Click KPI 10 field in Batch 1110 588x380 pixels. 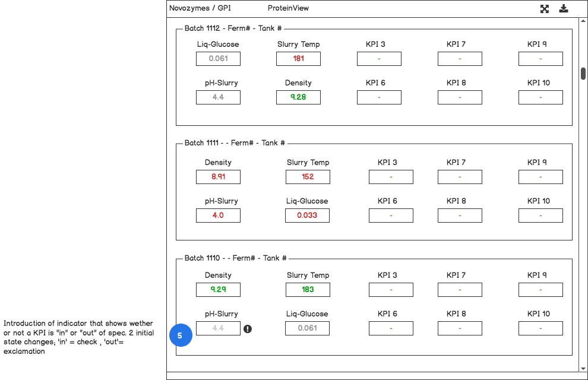click(x=540, y=328)
